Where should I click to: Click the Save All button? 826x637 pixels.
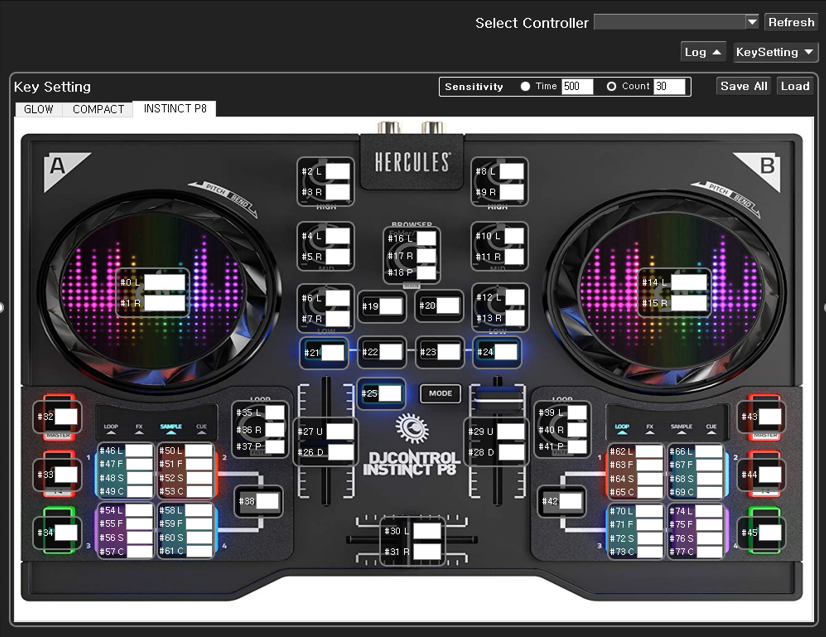tap(744, 86)
